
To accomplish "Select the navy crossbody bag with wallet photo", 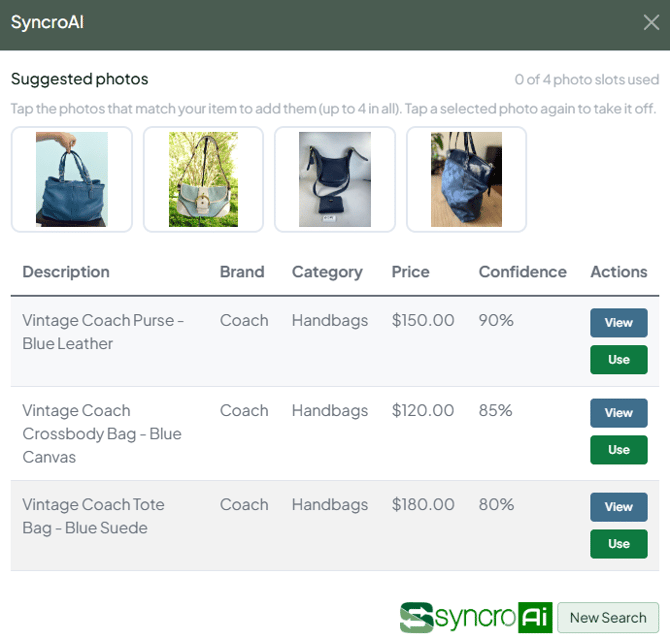I will click(335, 179).
